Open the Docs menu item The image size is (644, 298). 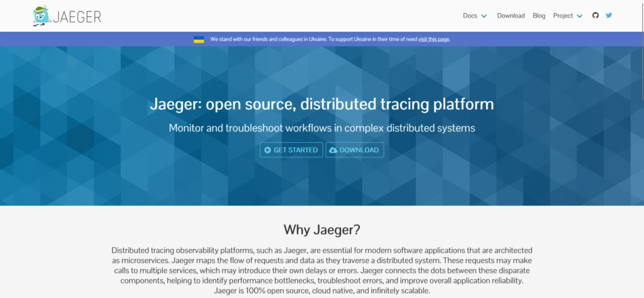click(470, 16)
